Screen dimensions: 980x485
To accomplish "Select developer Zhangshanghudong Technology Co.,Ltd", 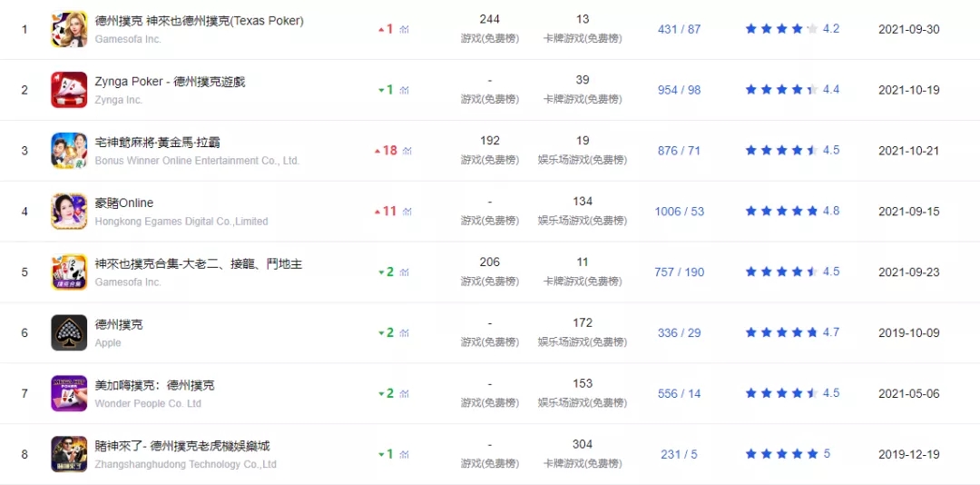I will [x=186, y=464].
